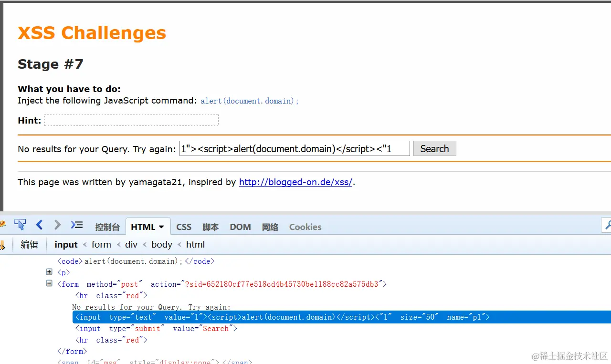This screenshot has width=611, height=364.
Task: Click the query text input field
Action: pyautogui.click(x=295, y=148)
